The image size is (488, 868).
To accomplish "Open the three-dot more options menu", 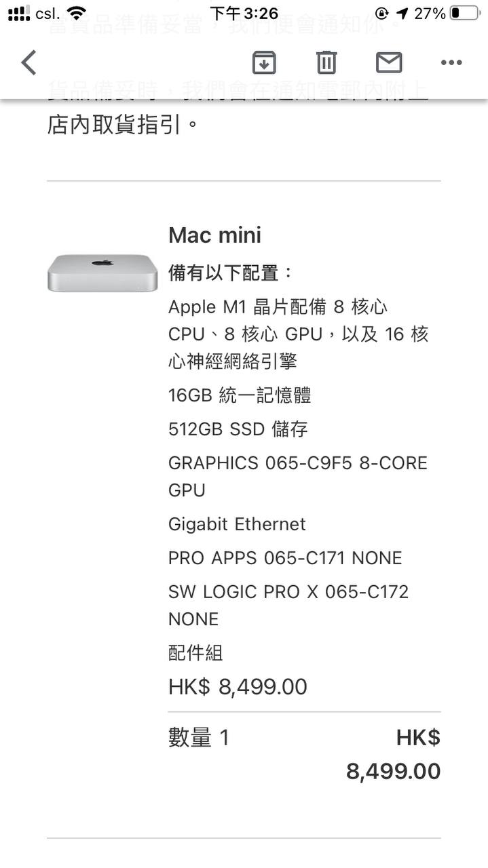I will click(x=451, y=62).
